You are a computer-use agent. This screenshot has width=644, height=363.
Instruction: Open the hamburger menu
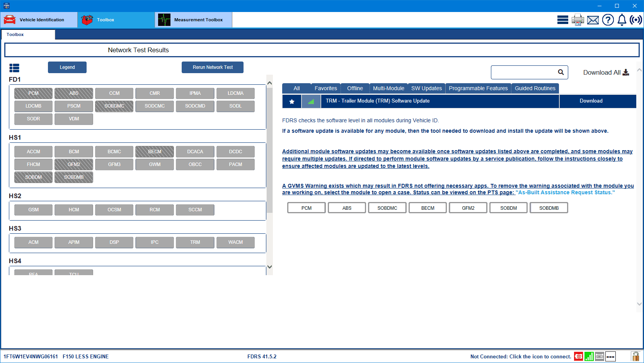tap(563, 19)
